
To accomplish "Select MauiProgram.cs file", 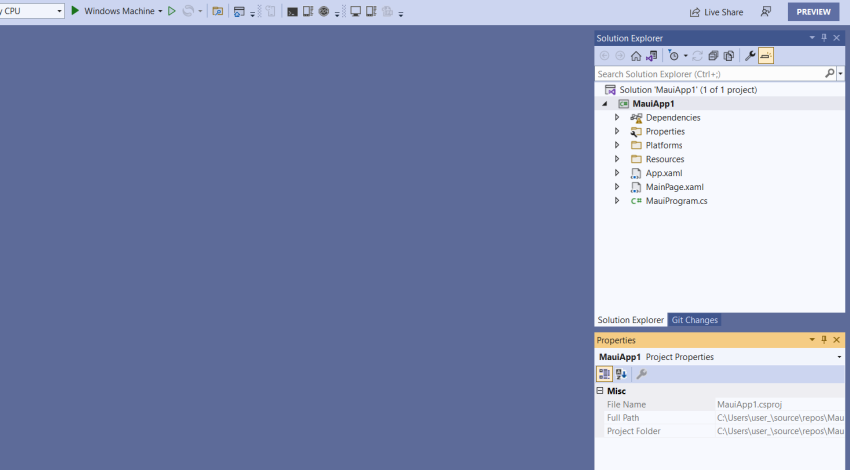I will tap(676, 201).
